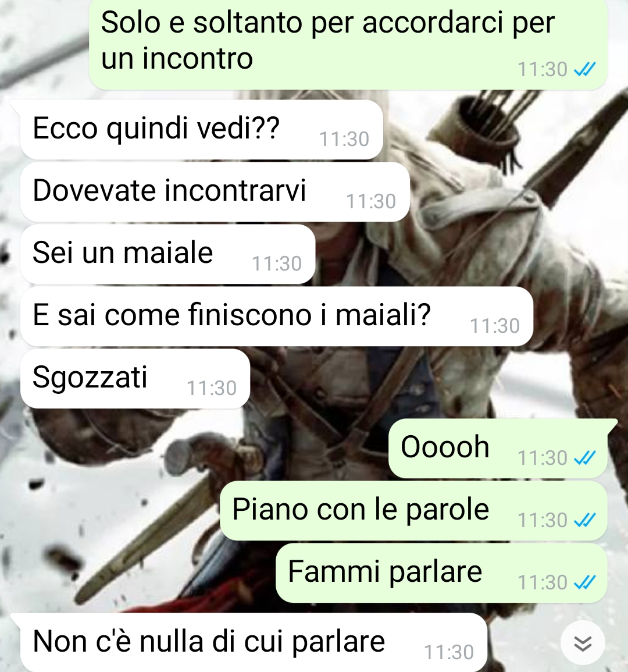Tap the read ticks on 'Piano con le parole'
The image size is (628, 672).
pos(584,520)
